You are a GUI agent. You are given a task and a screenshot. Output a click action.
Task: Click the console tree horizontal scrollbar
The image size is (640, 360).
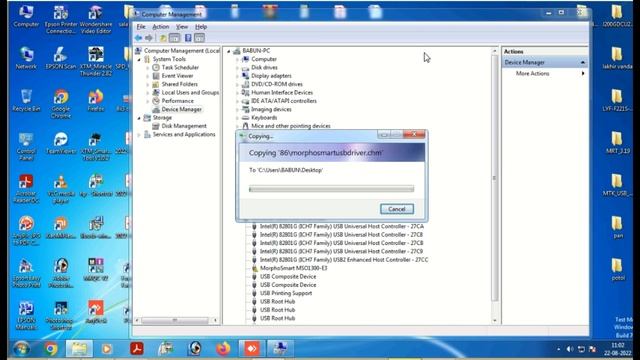coord(175,320)
